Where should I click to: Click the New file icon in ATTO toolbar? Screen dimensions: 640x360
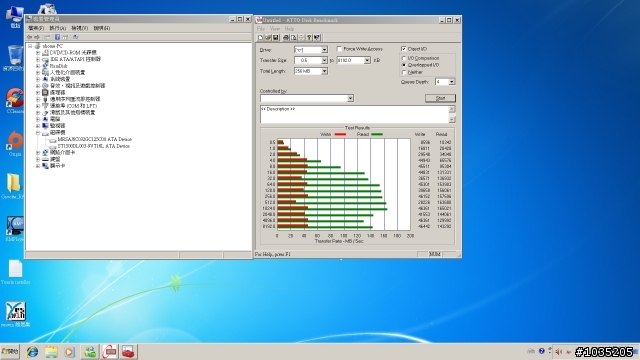coord(260,38)
